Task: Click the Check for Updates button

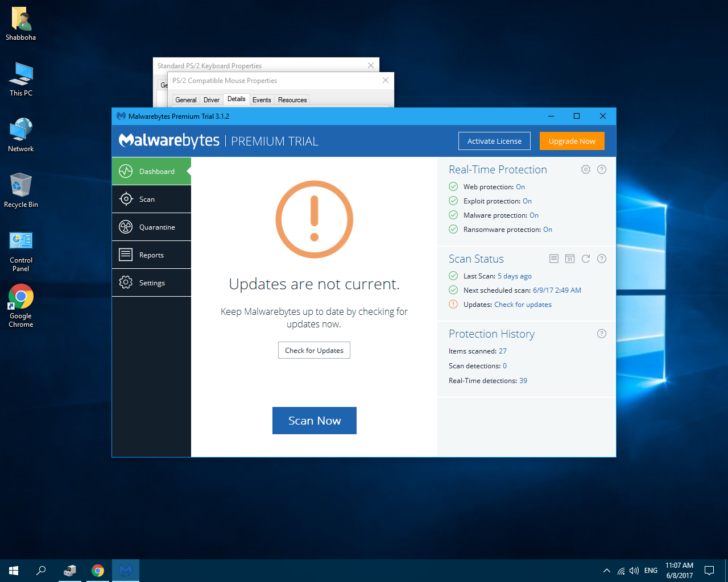Action: pyautogui.click(x=314, y=350)
